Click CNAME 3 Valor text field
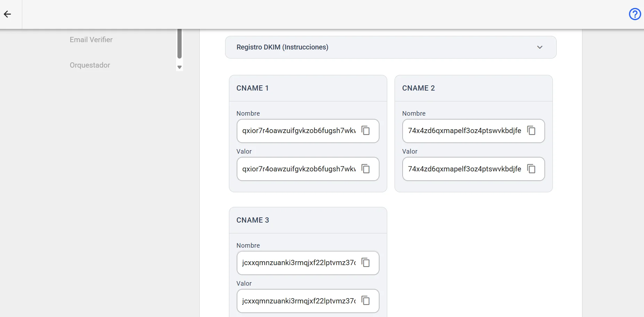Screen dimensions: 644x317 308,301
